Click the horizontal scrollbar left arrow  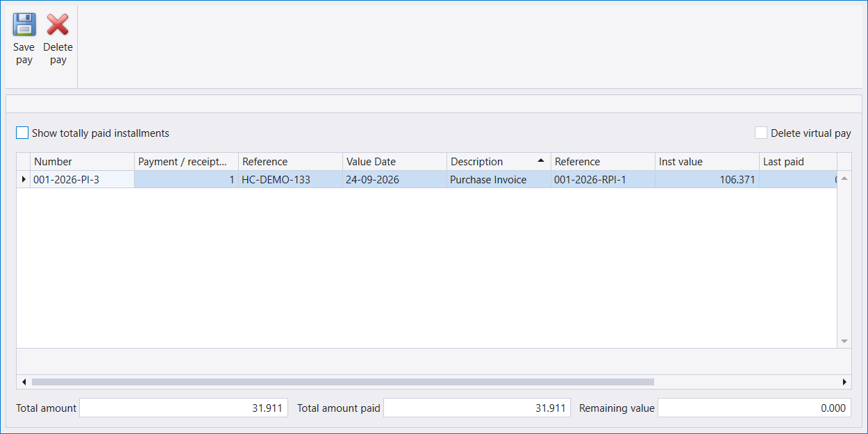[x=24, y=382]
